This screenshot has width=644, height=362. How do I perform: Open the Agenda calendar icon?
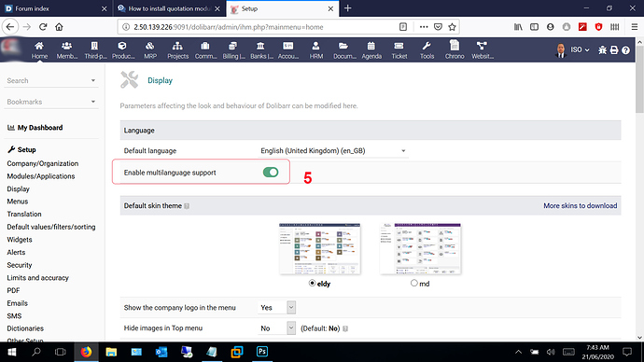click(371, 46)
